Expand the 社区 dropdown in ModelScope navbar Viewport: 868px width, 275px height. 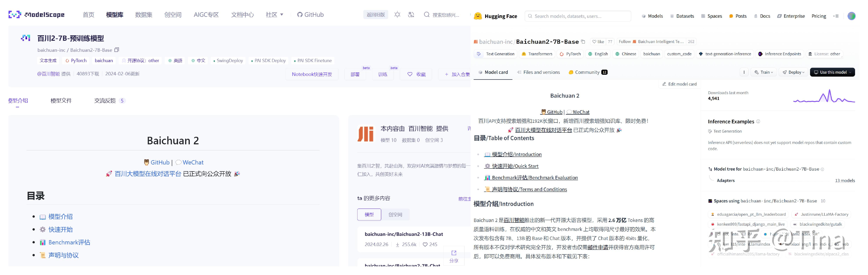(x=275, y=15)
